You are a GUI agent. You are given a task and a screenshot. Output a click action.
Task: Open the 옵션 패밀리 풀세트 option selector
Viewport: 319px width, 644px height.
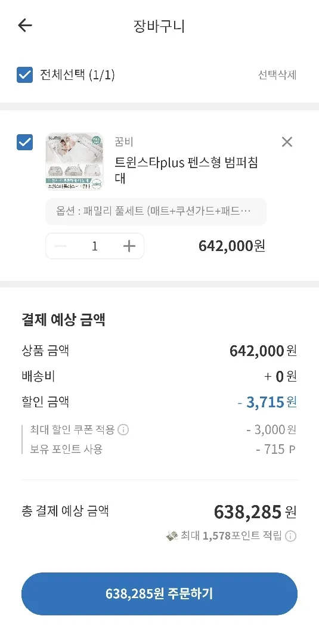pos(156,212)
